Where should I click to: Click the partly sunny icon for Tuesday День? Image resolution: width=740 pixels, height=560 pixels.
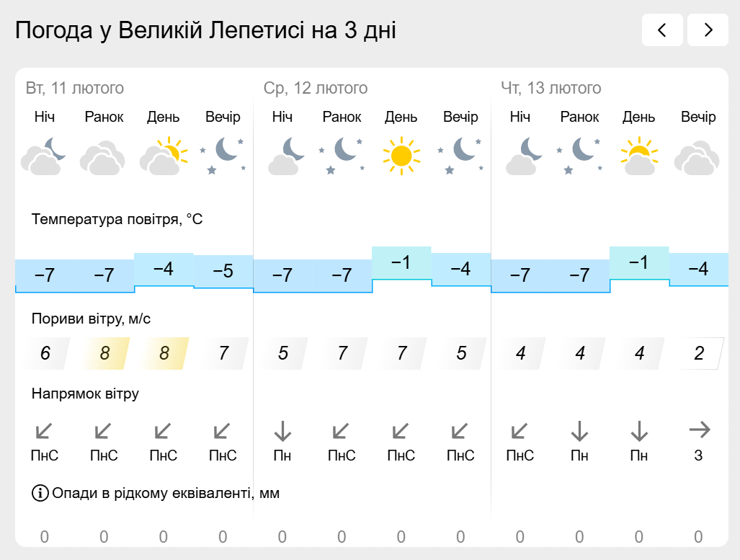coord(164,156)
